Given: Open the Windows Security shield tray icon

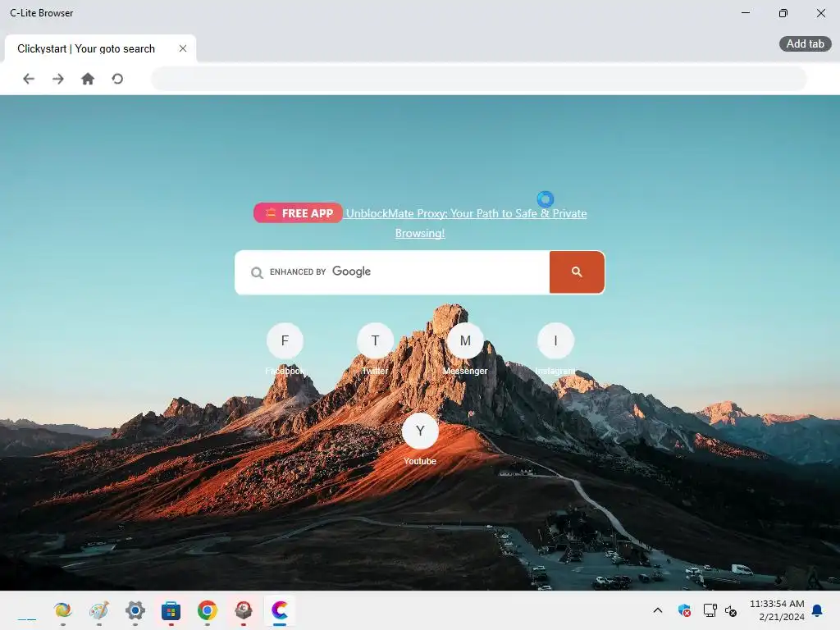Looking at the screenshot, I should (684, 610).
